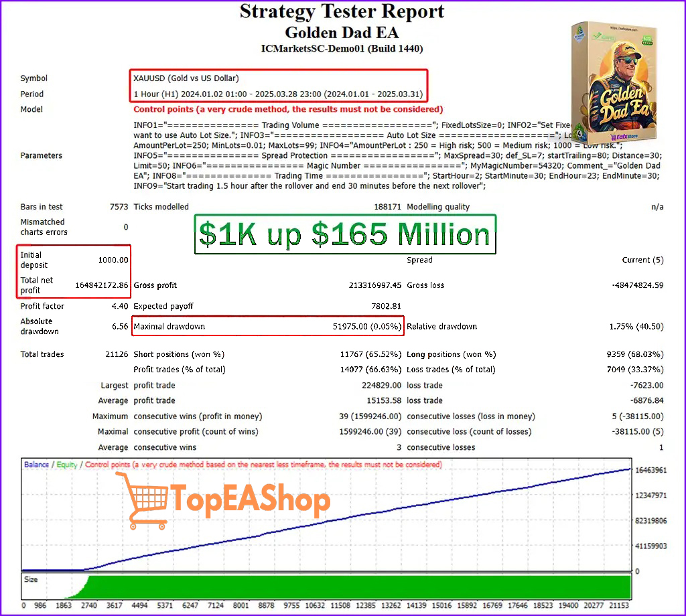The image size is (686, 616).
Task: Click the 'Balance' chart legend label
Action: [36, 464]
